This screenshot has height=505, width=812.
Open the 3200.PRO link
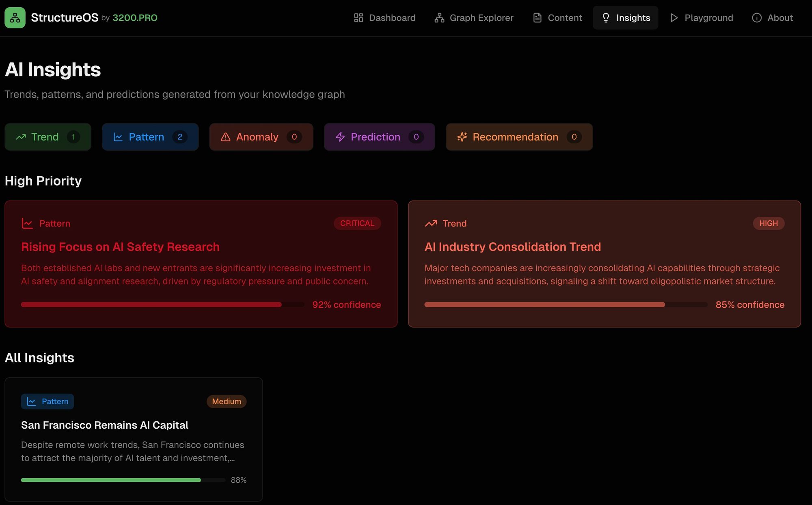[x=135, y=18]
